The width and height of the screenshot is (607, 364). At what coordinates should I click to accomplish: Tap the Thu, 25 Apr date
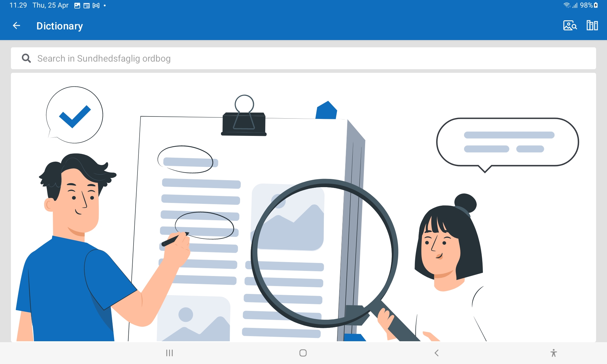click(50, 5)
